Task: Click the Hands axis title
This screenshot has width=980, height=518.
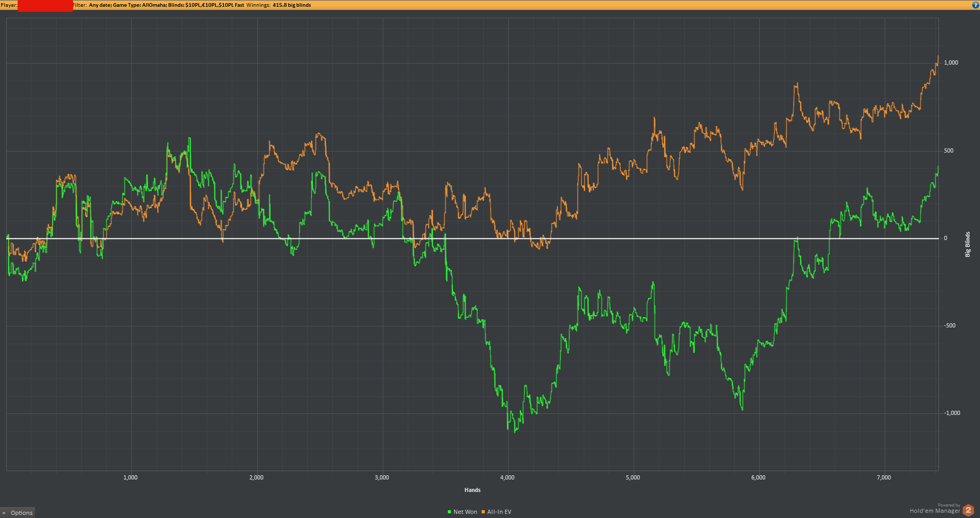Action: [x=472, y=490]
